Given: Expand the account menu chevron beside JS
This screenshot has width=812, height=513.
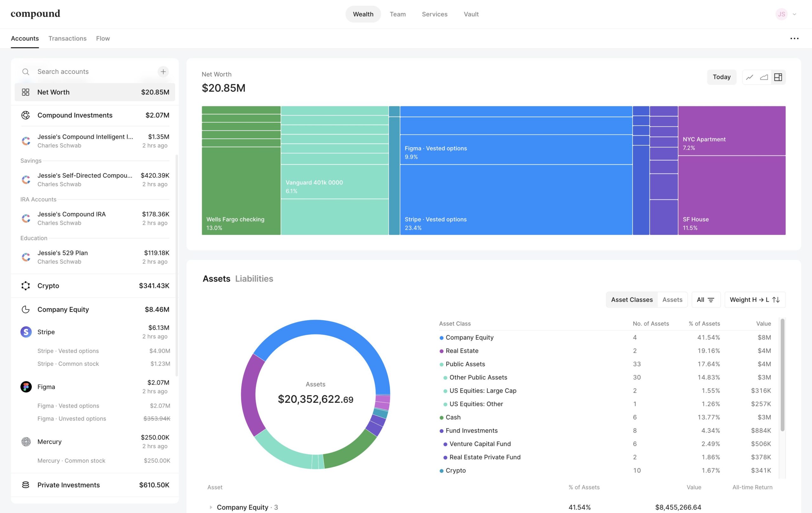Looking at the screenshot, I should 794,14.
